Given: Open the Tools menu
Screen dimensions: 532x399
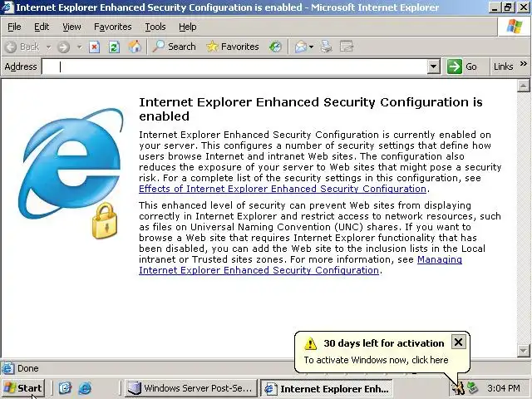Looking at the screenshot, I should tap(155, 27).
